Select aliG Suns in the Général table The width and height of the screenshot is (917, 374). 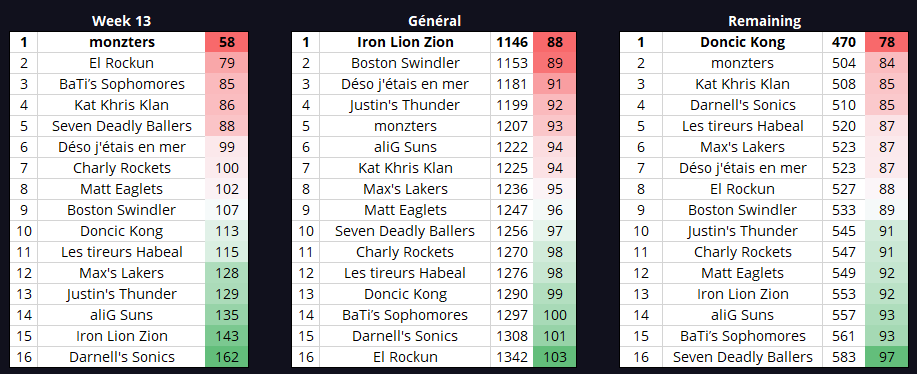[405, 147]
